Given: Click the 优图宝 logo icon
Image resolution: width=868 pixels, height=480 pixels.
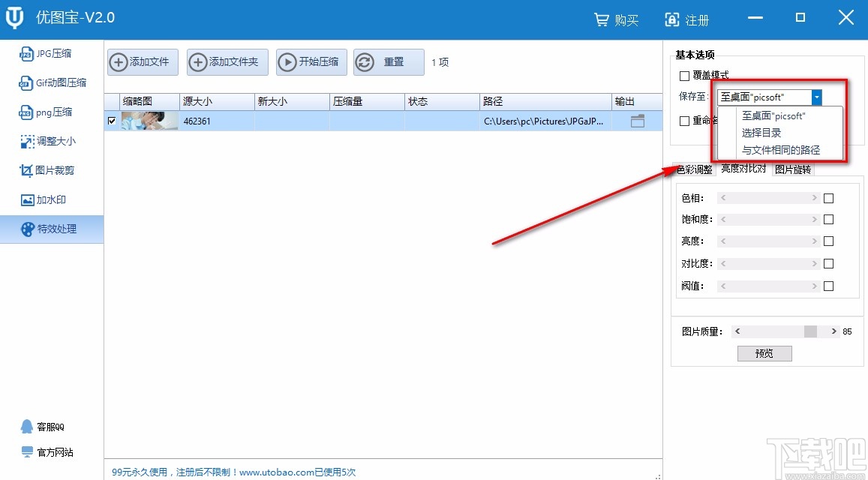Looking at the screenshot, I should [x=15, y=18].
